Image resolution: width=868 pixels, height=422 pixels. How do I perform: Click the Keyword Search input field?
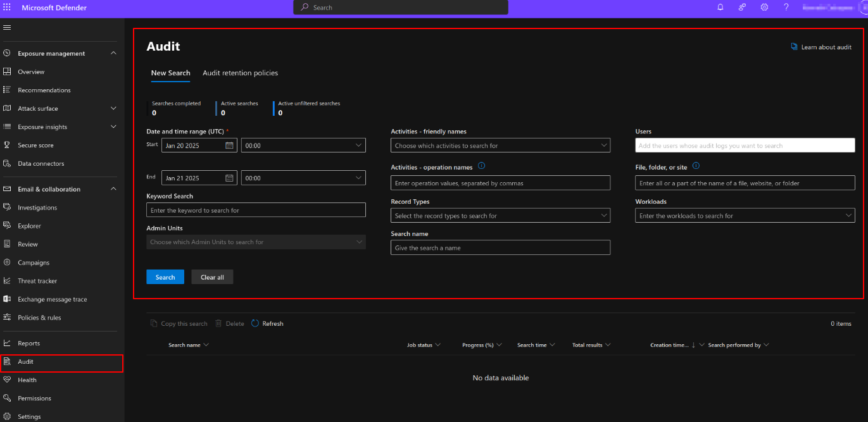point(256,210)
